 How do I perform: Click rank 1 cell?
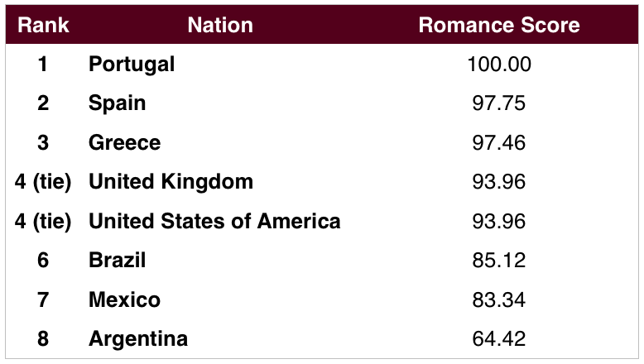pos(43,65)
